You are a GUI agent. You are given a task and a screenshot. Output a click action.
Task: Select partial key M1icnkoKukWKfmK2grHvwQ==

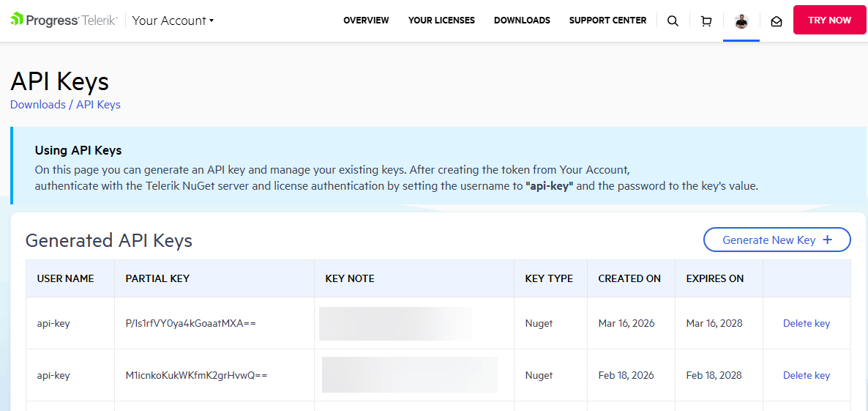[x=196, y=375]
